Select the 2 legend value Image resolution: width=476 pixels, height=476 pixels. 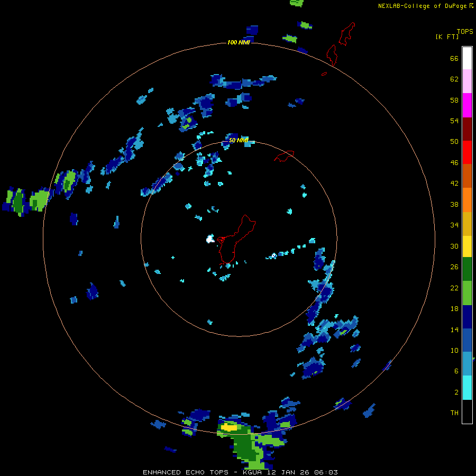[456, 392]
